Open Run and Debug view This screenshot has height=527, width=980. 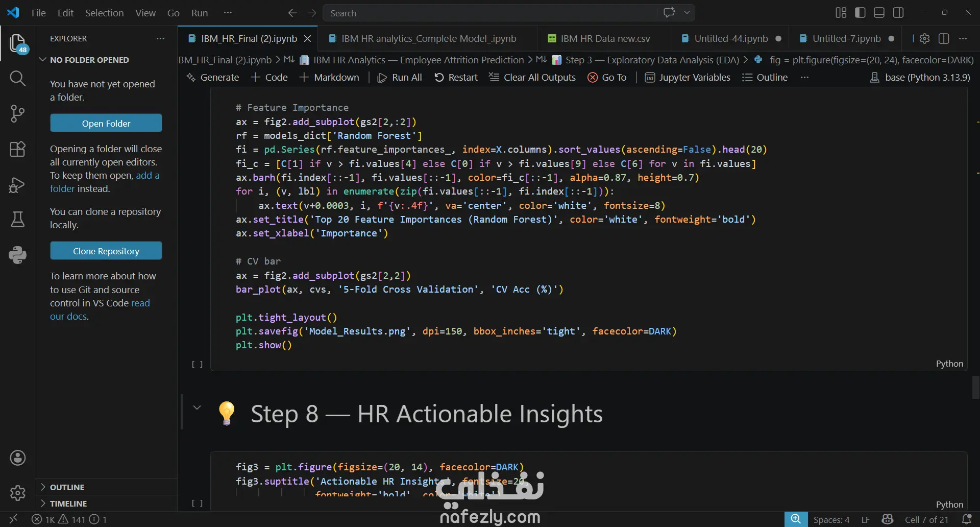(x=18, y=184)
